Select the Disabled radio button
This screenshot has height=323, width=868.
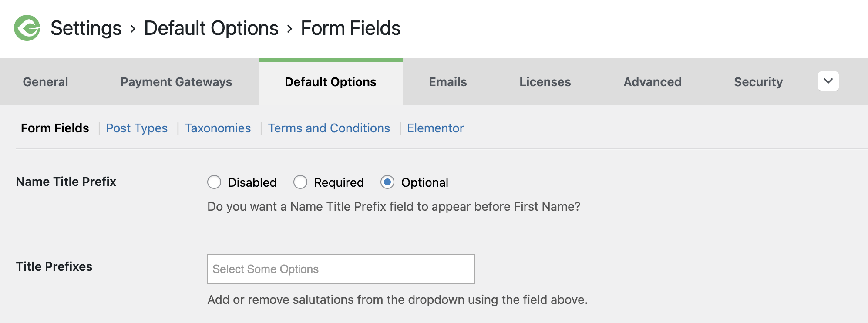tap(214, 182)
